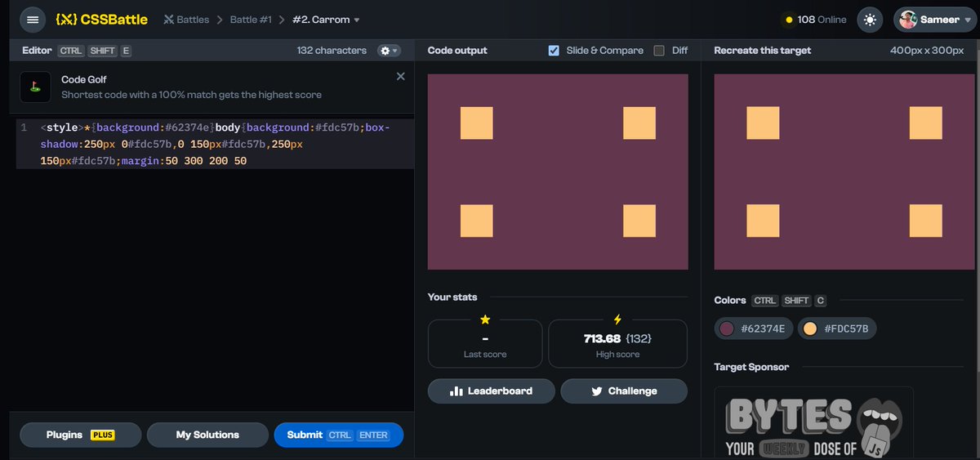Screen dimensions: 980x460
Task: Open Battle #1 breadcrumb
Action: [x=251, y=19]
